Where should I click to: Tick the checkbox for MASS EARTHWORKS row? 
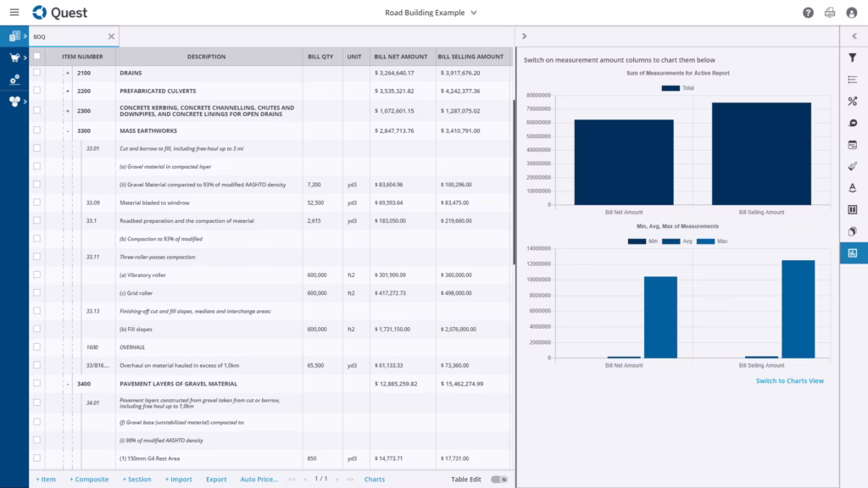(x=37, y=130)
